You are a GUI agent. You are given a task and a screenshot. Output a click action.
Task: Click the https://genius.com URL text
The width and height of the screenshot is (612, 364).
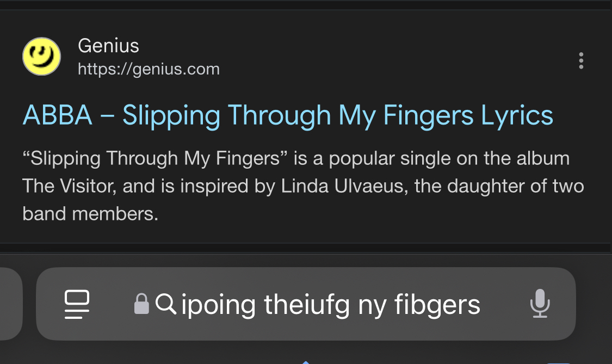pyautogui.click(x=149, y=69)
